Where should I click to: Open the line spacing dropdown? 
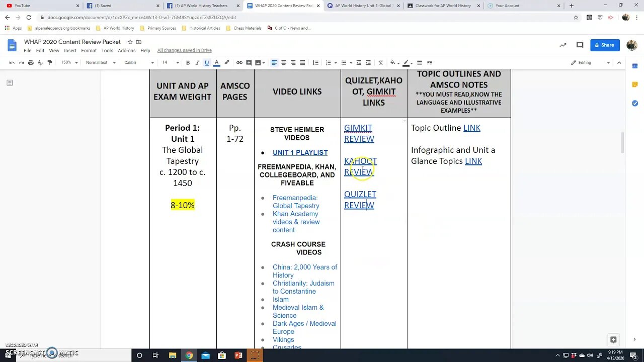point(315,63)
